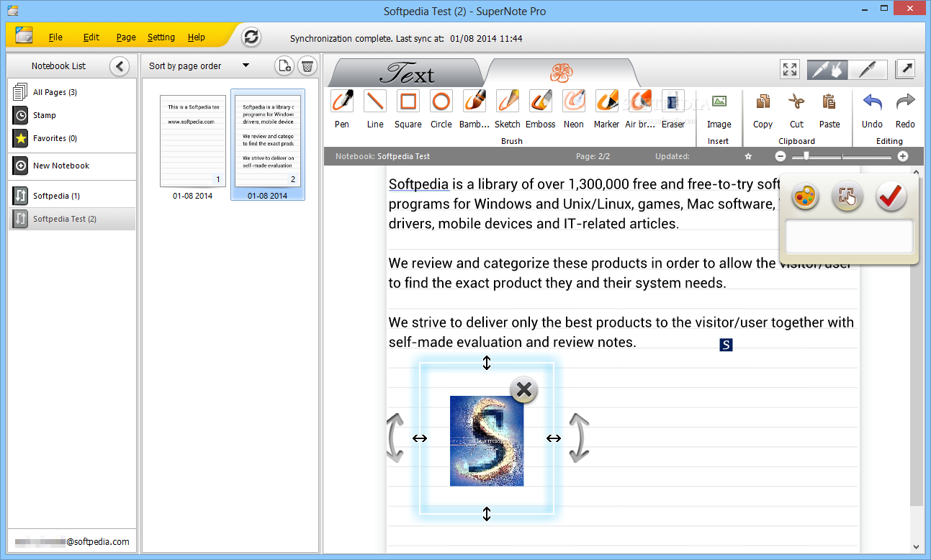Remove the inserted image with X button

pyautogui.click(x=524, y=390)
